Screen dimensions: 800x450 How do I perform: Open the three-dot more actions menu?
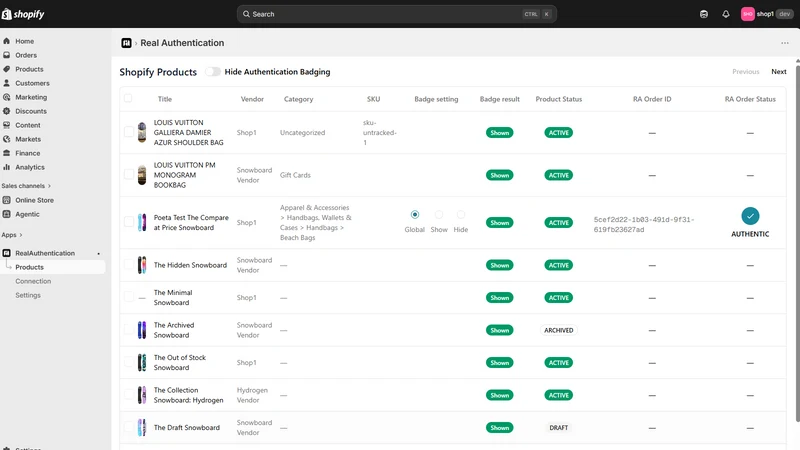click(x=785, y=43)
